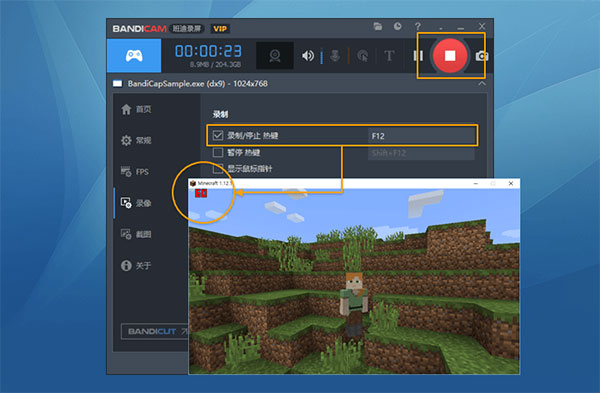Open the scheduled recording clock icon

(x=398, y=26)
